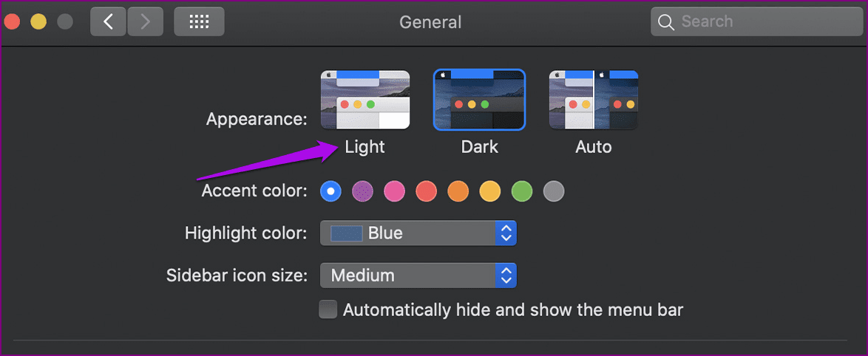Click the forward chevron navigation button
The height and width of the screenshot is (356, 868).
point(146,21)
